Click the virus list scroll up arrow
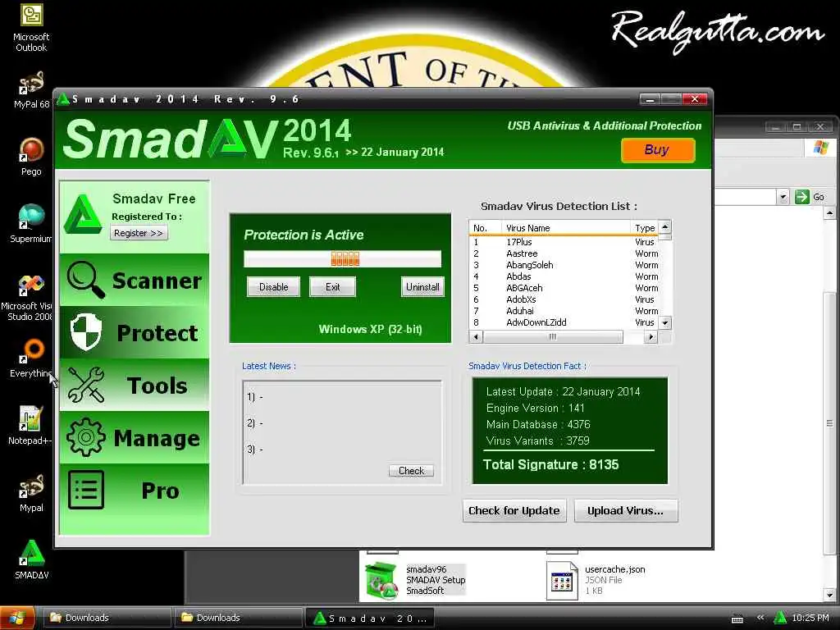The height and width of the screenshot is (630, 840). tap(664, 226)
